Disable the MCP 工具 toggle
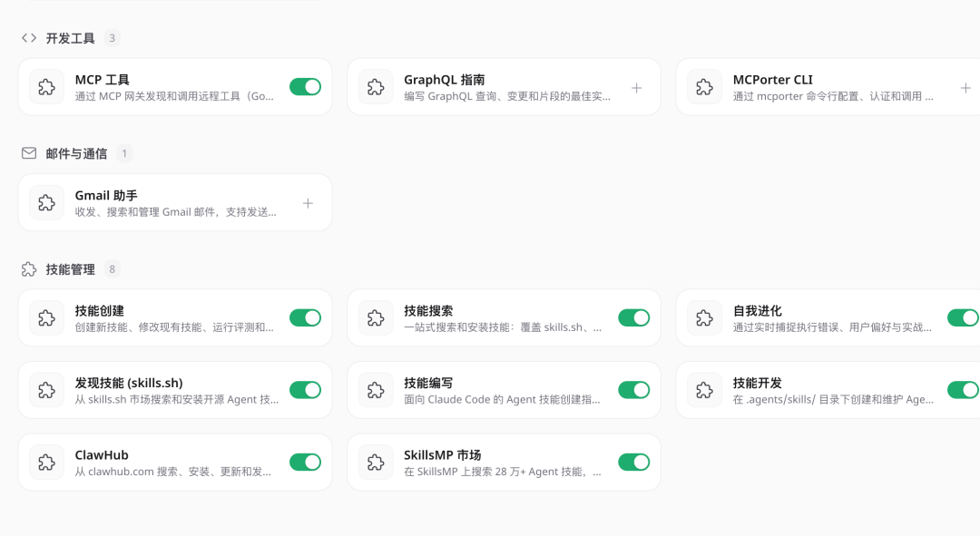This screenshot has width=980, height=536. click(306, 87)
